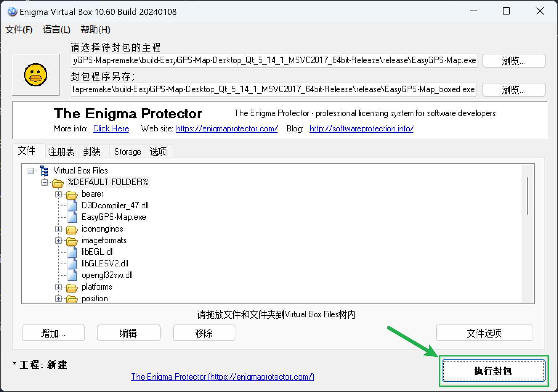Click the EasyGPS-Map.exe file icon in tree
The width and height of the screenshot is (558, 392).
point(72,217)
